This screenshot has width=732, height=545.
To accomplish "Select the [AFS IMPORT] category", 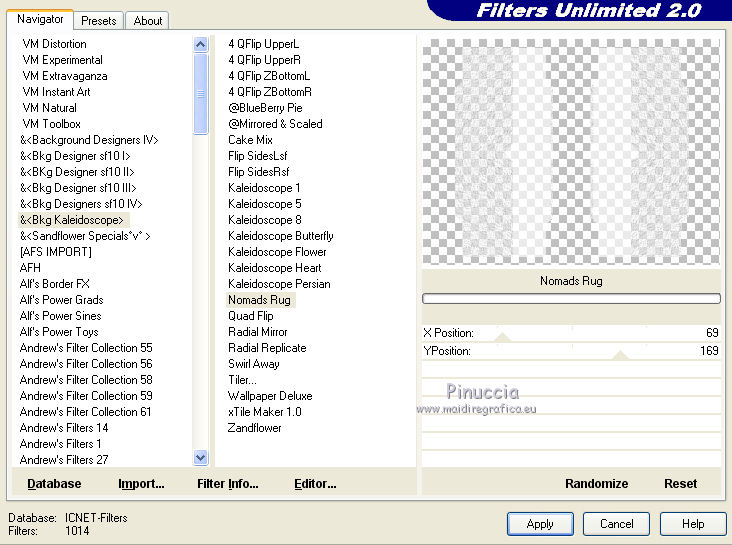I will (56, 252).
